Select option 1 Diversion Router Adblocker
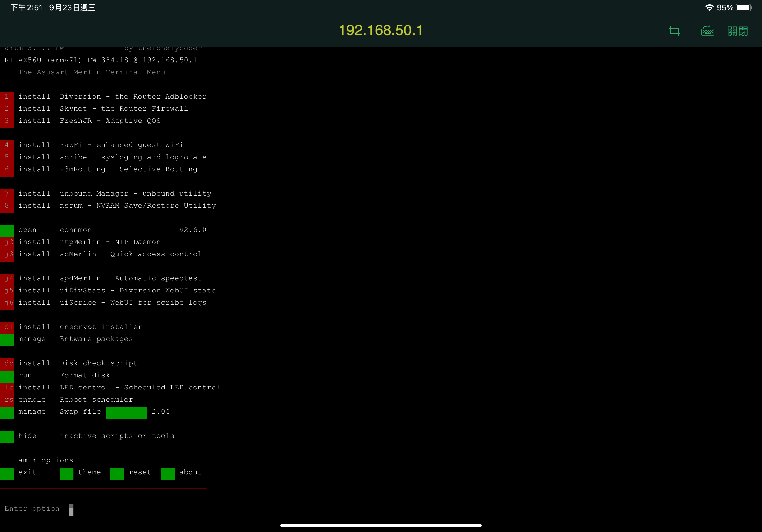The width and height of the screenshot is (762, 532). 104,97
